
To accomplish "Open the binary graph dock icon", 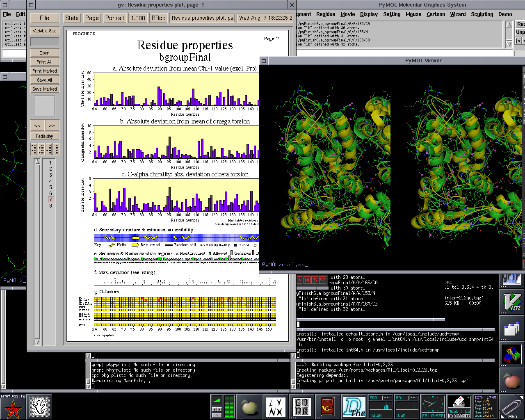I will pos(511,280).
